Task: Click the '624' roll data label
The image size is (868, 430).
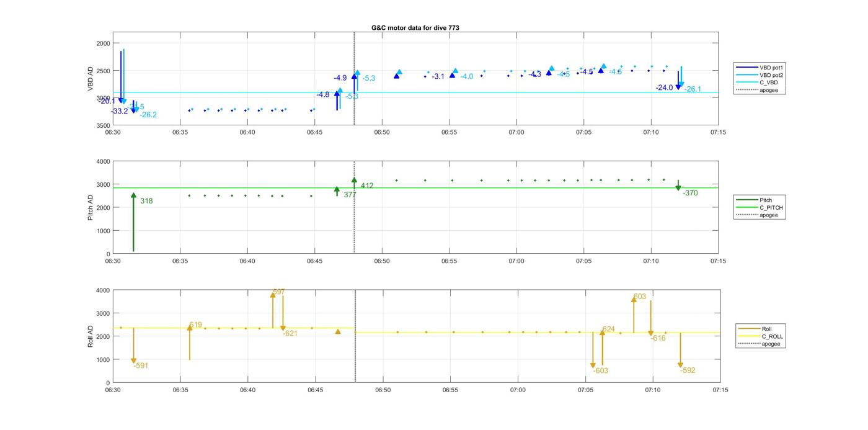Action: [x=609, y=329]
